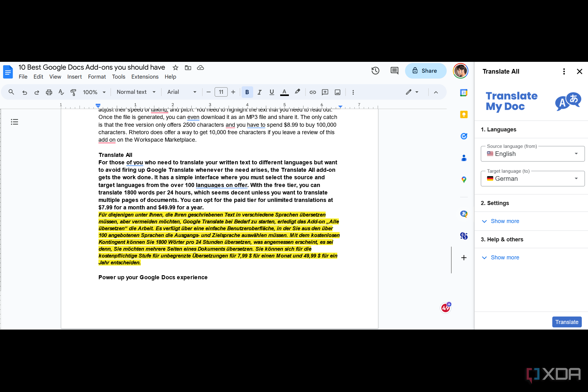Choose target language German dropdown
Viewport: 588px width, 392px height.
[x=533, y=179]
